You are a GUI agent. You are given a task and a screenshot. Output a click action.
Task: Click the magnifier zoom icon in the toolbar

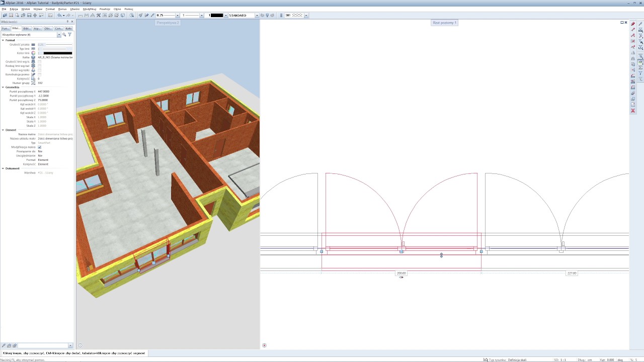click(132, 16)
